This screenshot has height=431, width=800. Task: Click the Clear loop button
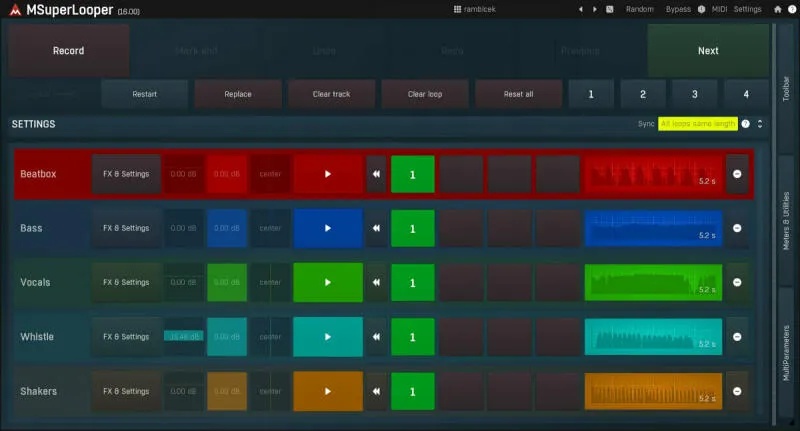pos(425,94)
